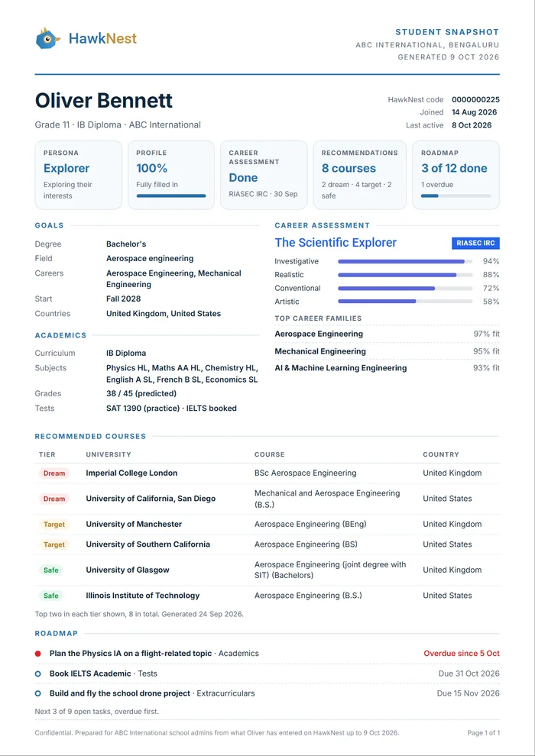Click the HawkNest brand name text
Screen dimensions: 535x756
point(102,38)
